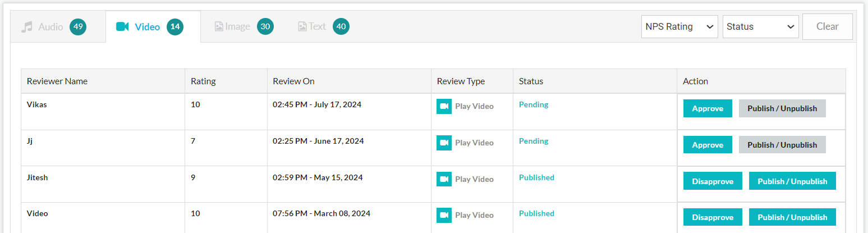Play the March 08 review camera icon
The height and width of the screenshot is (233, 868).
(x=444, y=215)
